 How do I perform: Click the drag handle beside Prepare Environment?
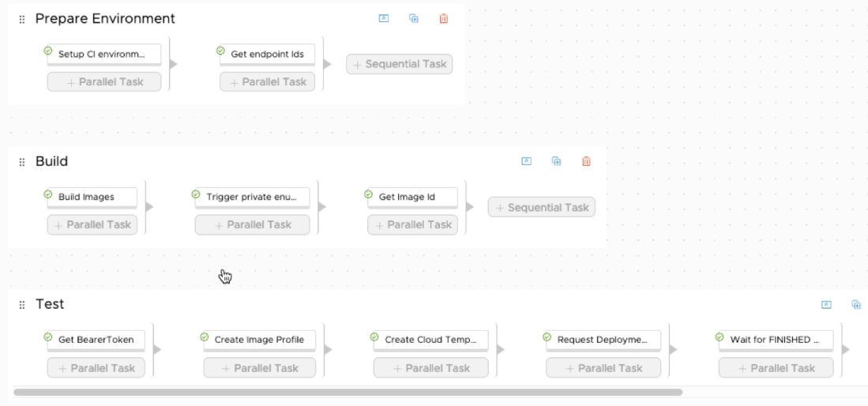pyautogui.click(x=22, y=19)
